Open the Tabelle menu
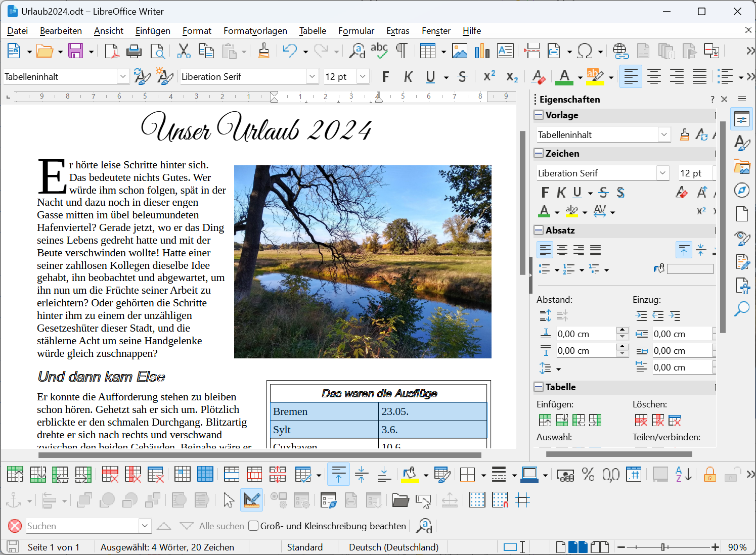Screen dimensions: 756x555 pos(313,31)
